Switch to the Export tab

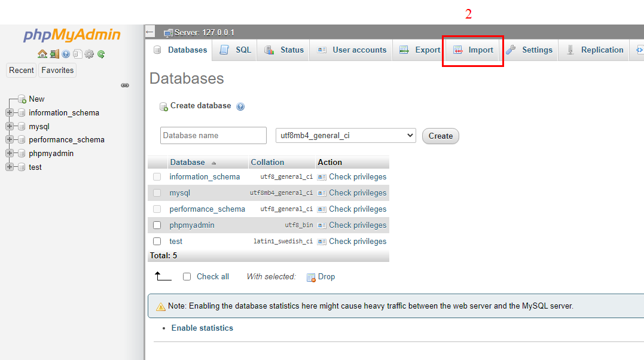pyautogui.click(x=419, y=50)
